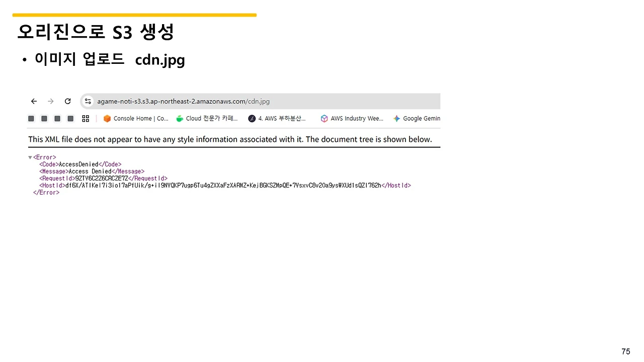The width and height of the screenshot is (644, 362).
Task: Click the back navigation arrow
Action: point(34,101)
